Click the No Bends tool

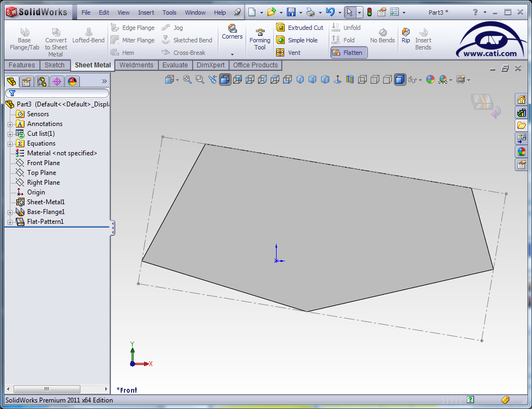(383, 36)
